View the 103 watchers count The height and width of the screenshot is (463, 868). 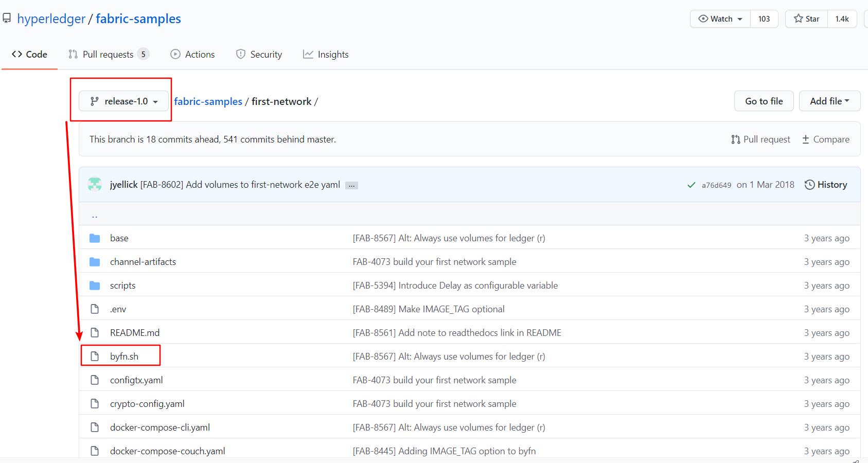764,19
